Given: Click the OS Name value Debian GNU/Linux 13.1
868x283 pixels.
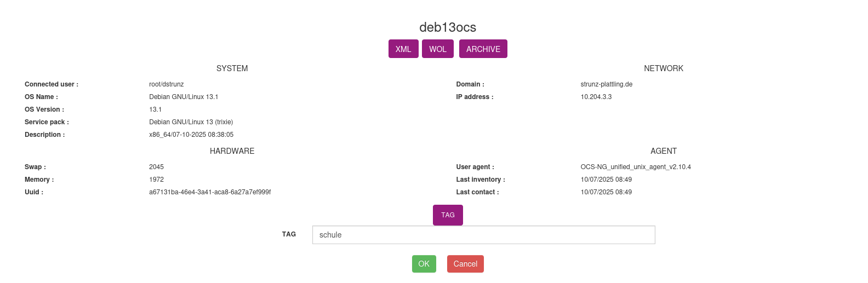Looking at the screenshot, I should 184,97.
